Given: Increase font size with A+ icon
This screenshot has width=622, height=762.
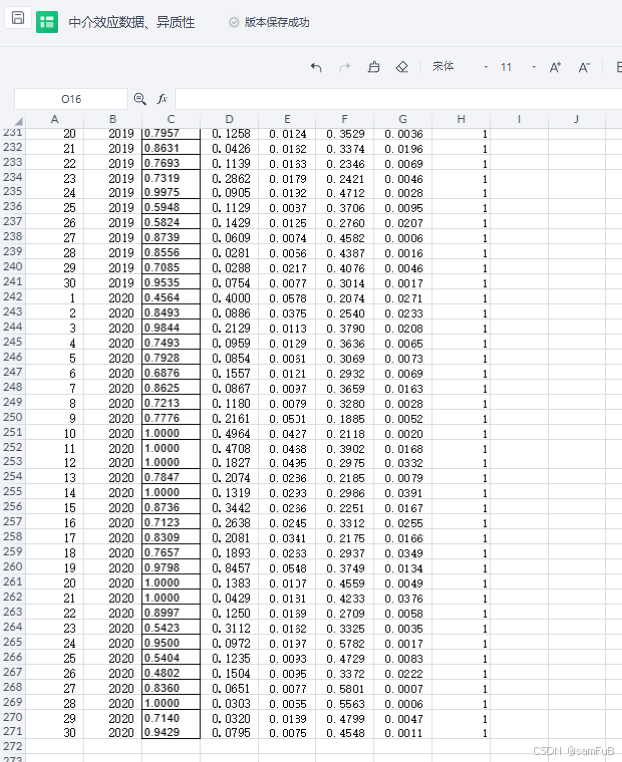Looking at the screenshot, I should tap(555, 68).
